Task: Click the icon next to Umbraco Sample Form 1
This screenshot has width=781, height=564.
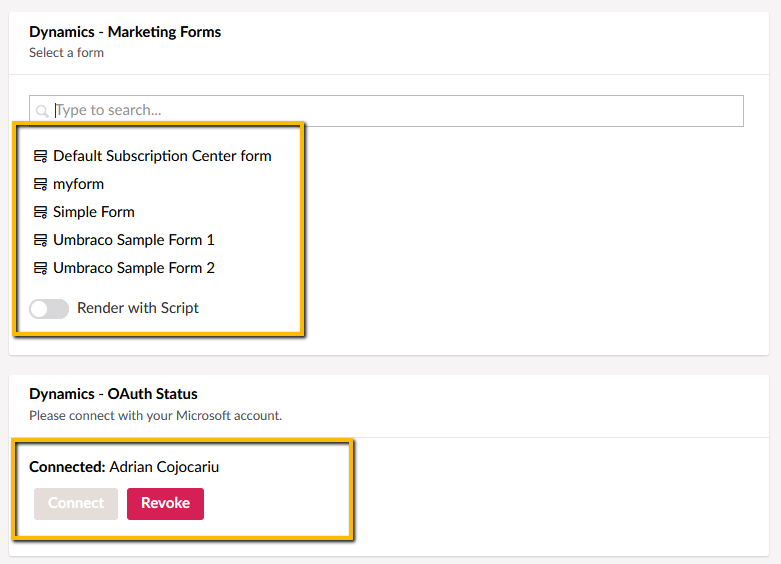Action: tap(41, 241)
